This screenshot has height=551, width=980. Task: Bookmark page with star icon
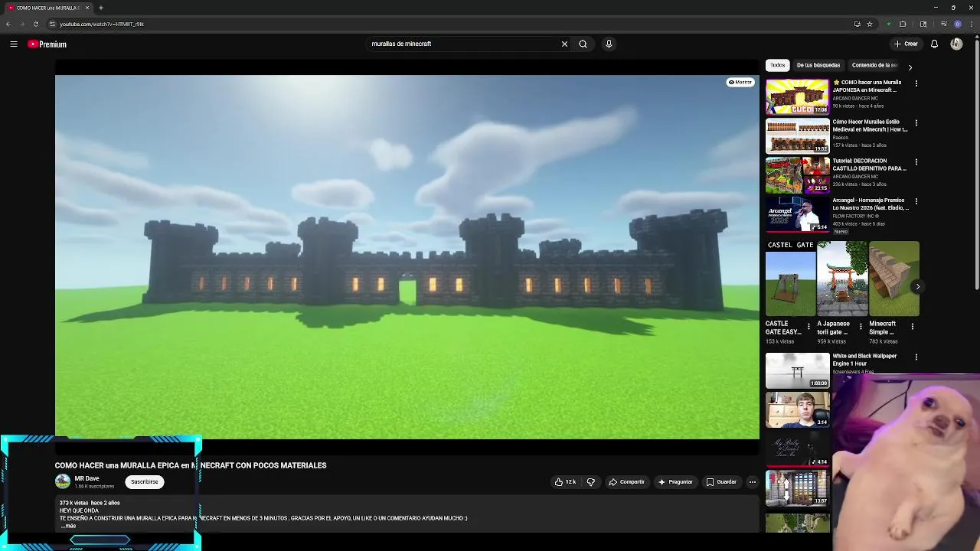click(x=870, y=24)
